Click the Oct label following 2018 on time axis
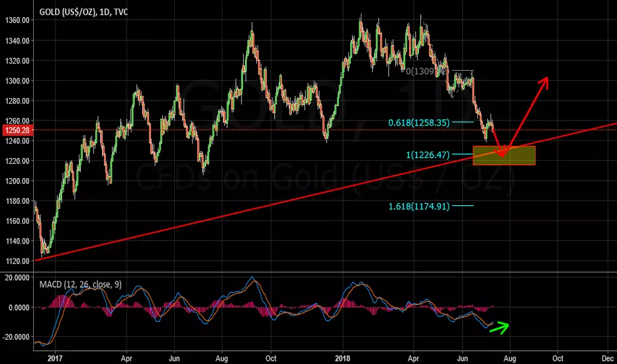Screen dimensions: 617x364 [557, 359]
